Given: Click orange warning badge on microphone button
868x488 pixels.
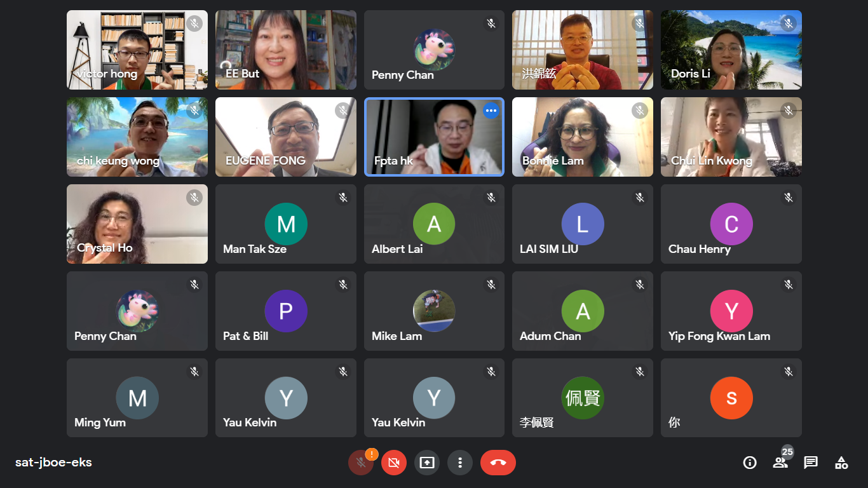Looking at the screenshot, I should 372,454.
